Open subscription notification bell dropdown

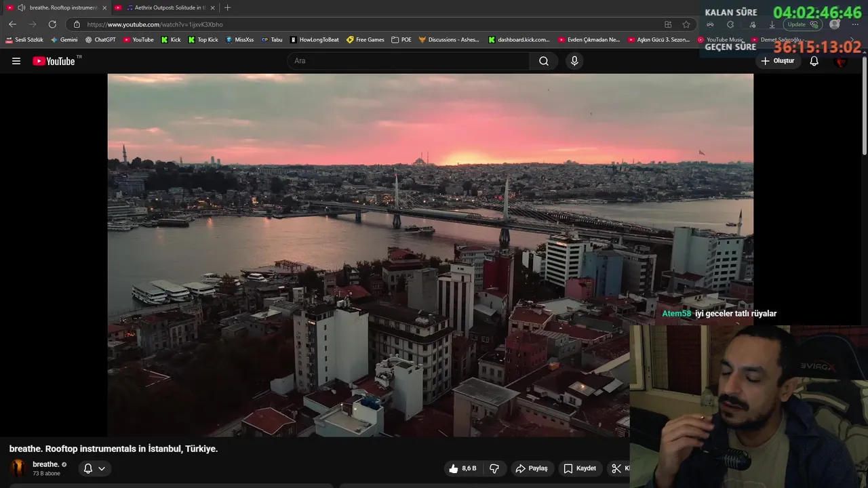coord(94,468)
